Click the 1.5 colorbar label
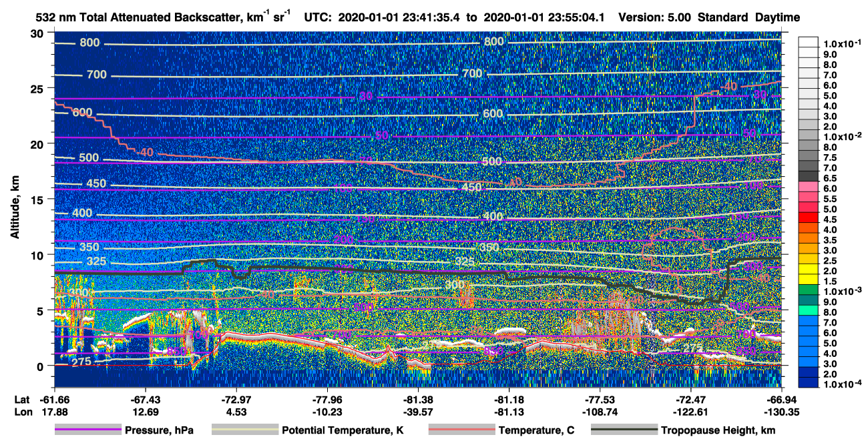Image resolution: width=868 pixels, height=445 pixels. (829, 281)
